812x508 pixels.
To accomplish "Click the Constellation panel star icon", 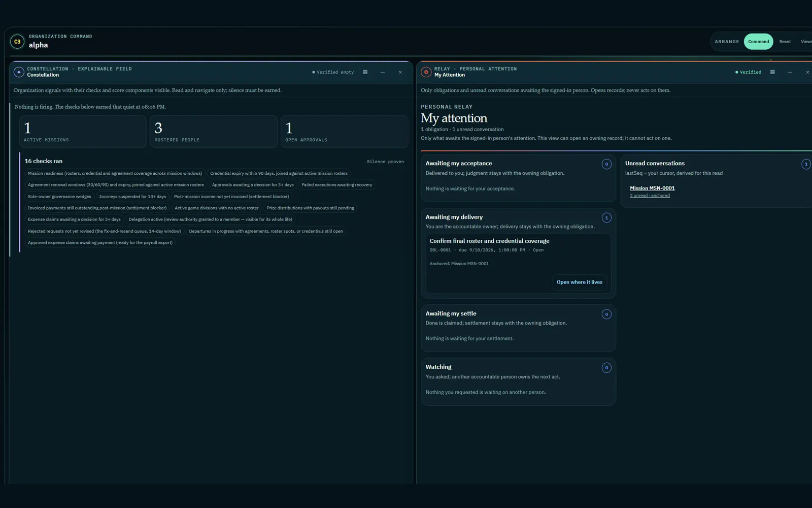I will (19, 72).
